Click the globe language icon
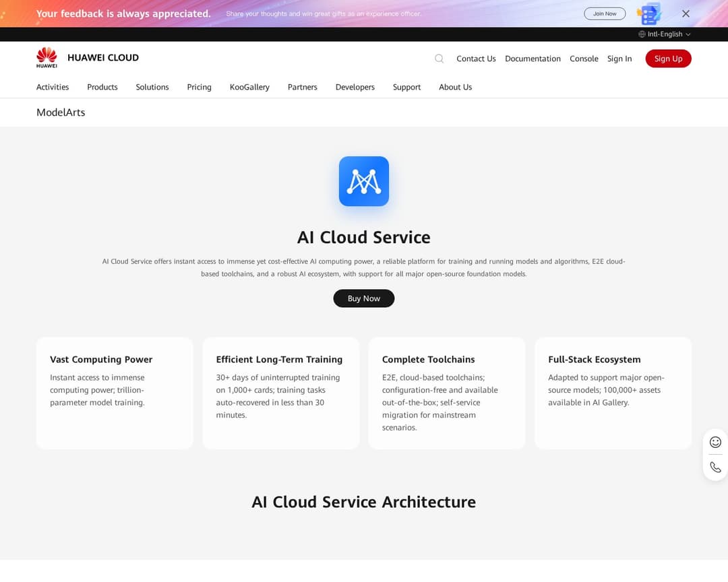The width and height of the screenshot is (728, 582). (642, 34)
